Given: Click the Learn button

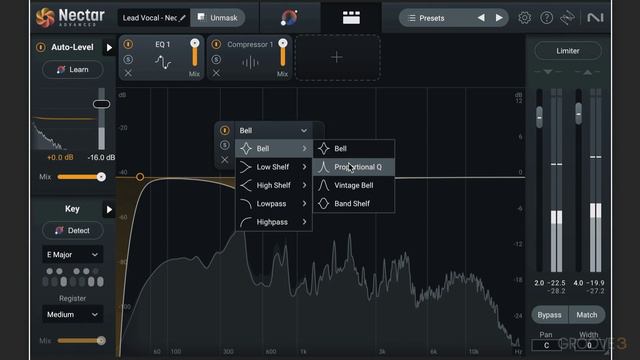Looking at the screenshot, I should (73, 69).
